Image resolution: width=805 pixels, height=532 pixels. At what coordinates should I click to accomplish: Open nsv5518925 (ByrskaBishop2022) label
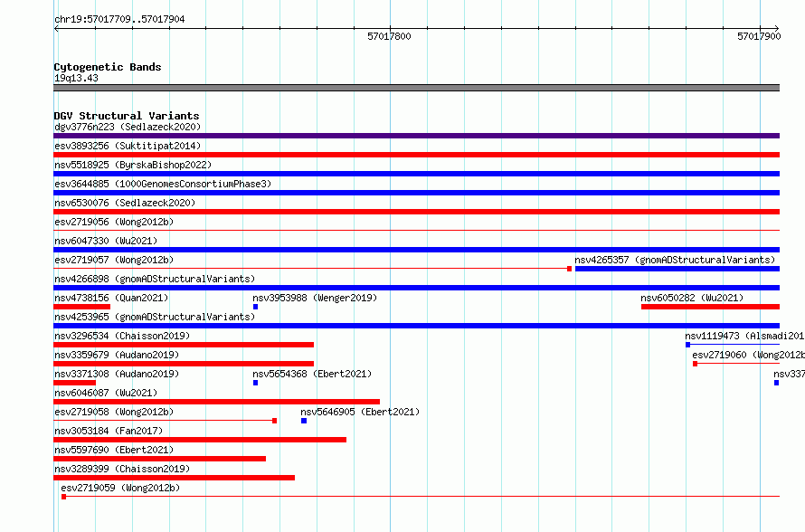click(133, 165)
